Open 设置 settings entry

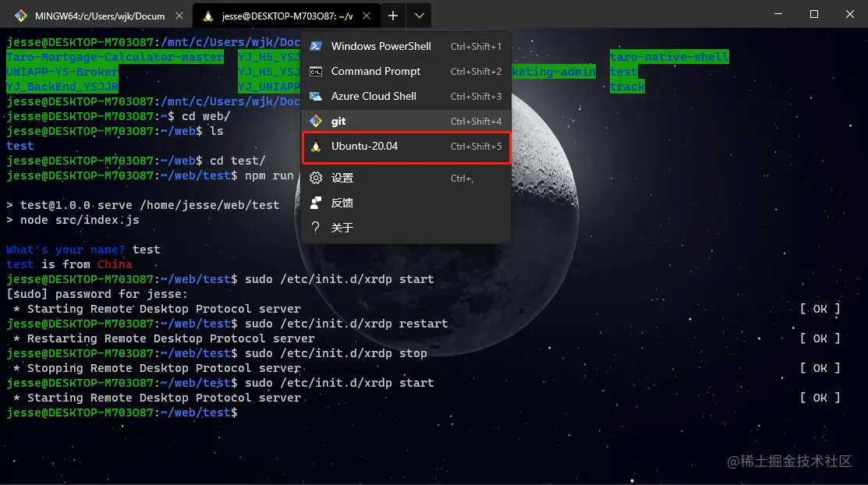tap(406, 178)
